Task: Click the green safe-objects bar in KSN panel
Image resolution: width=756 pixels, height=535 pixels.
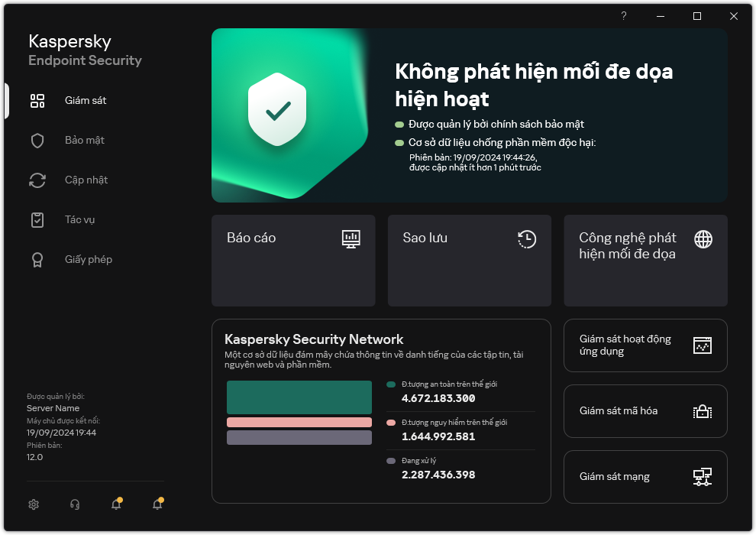Action: click(299, 397)
